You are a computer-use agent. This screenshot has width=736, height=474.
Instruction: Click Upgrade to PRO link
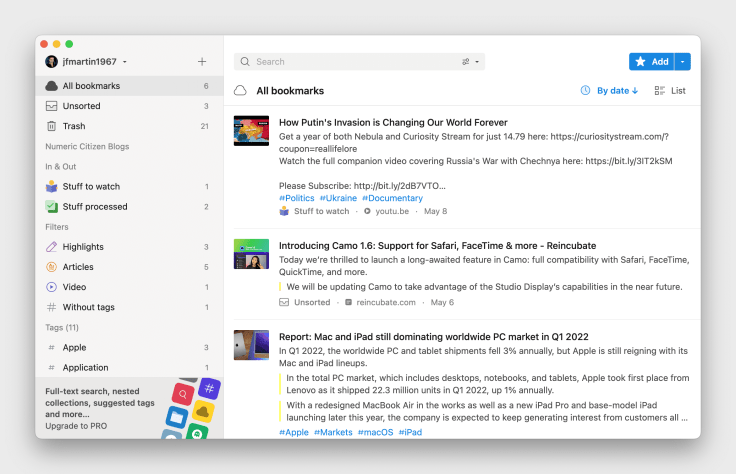click(x=76, y=426)
